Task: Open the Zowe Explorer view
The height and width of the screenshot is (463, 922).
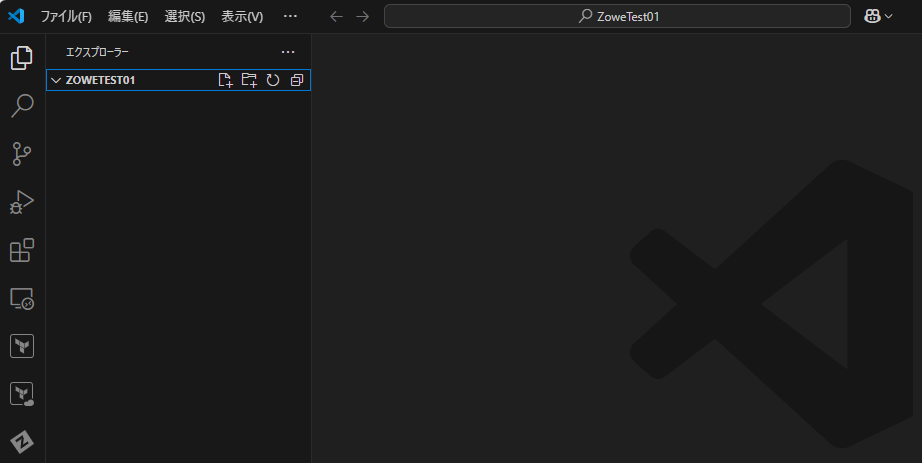Action: point(22,442)
